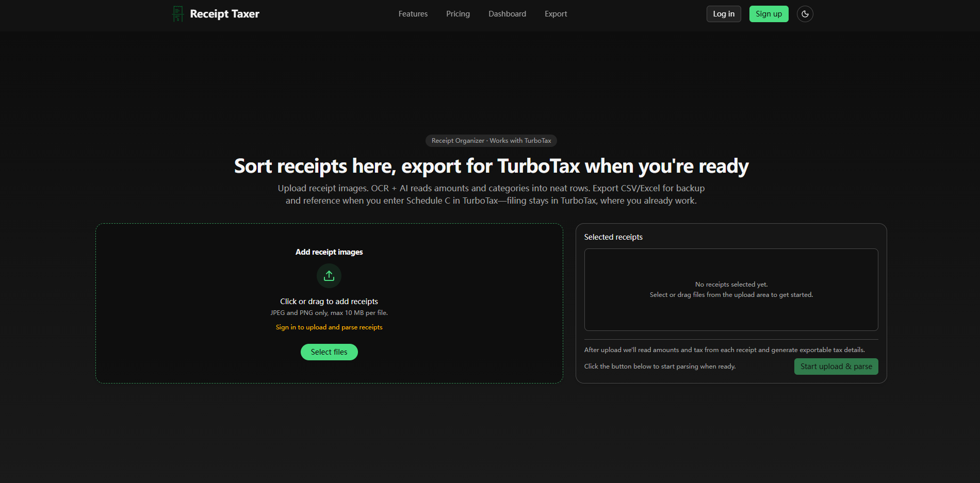980x483 pixels.
Task: Click the Log in button
Action: point(723,14)
